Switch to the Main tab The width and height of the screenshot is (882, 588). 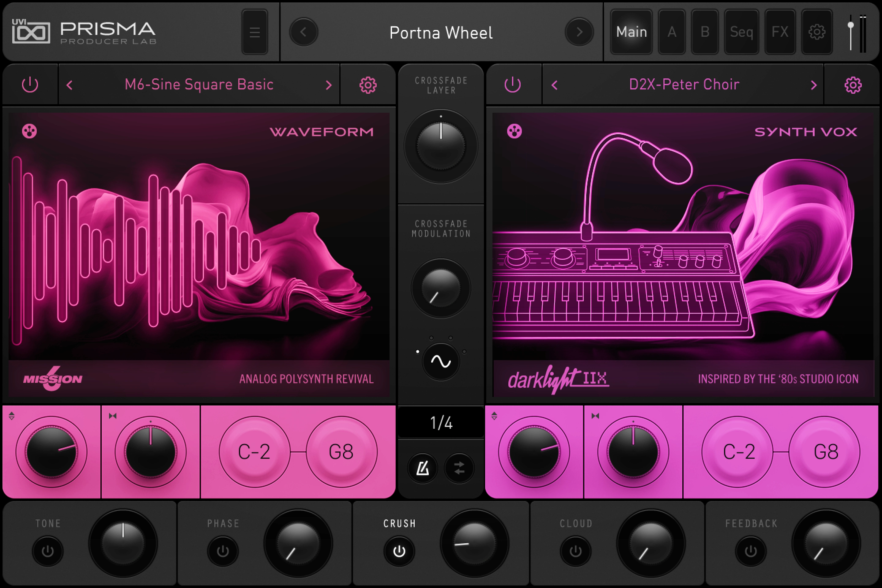point(631,32)
